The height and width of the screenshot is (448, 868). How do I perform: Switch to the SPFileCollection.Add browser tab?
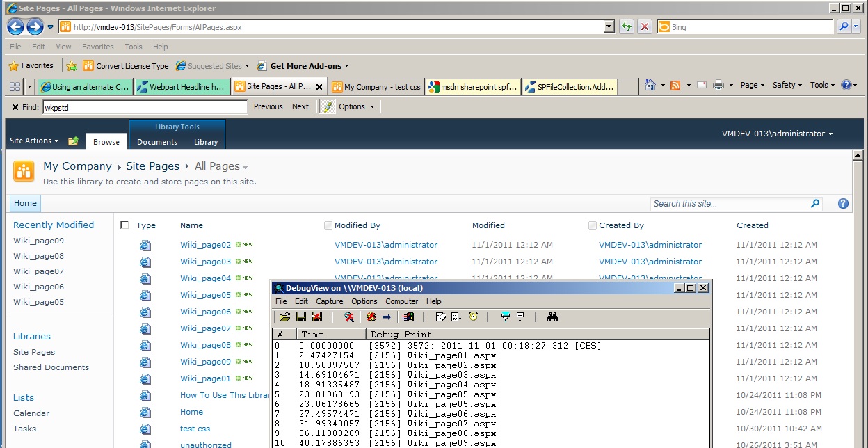pyautogui.click(x=570, y=87)
